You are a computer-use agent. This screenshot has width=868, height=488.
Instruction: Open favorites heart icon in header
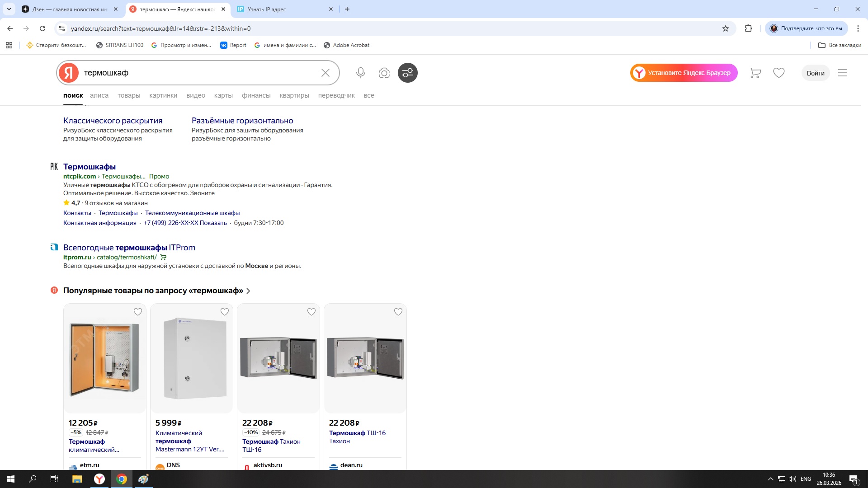[778, 73]
